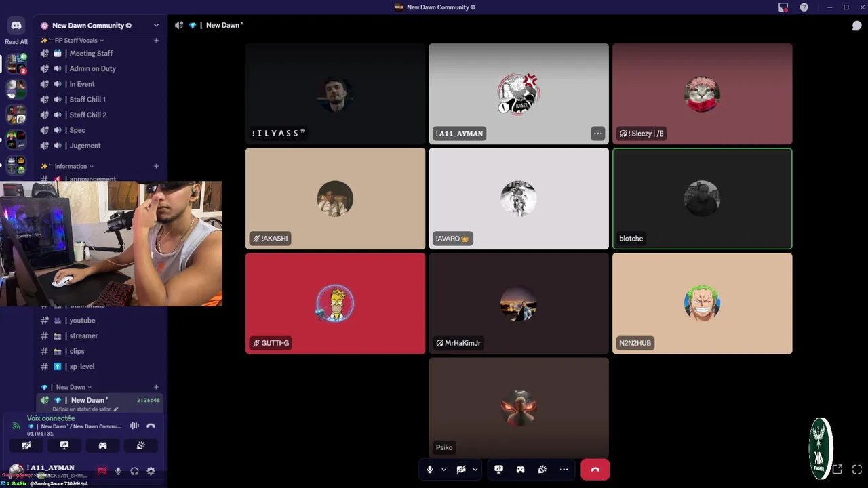
Task: Open the inbox icon in title bar
Action: pos(783,7)
